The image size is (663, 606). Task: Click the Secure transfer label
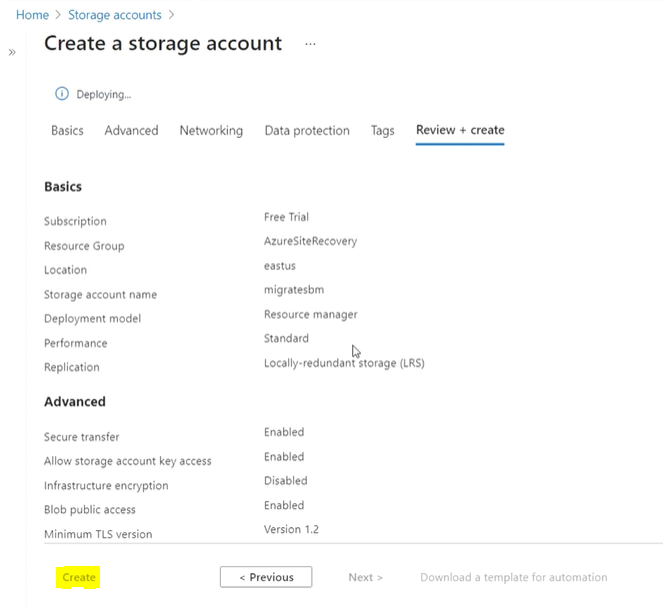(82, 437)
